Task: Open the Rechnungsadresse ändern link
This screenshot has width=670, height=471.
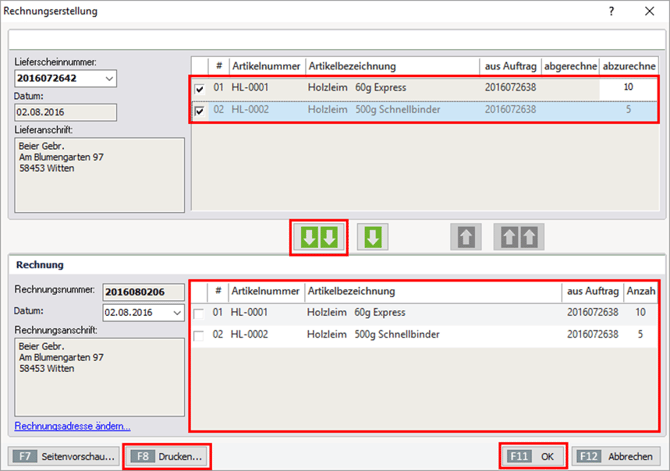Action: [x=72, y=425]
